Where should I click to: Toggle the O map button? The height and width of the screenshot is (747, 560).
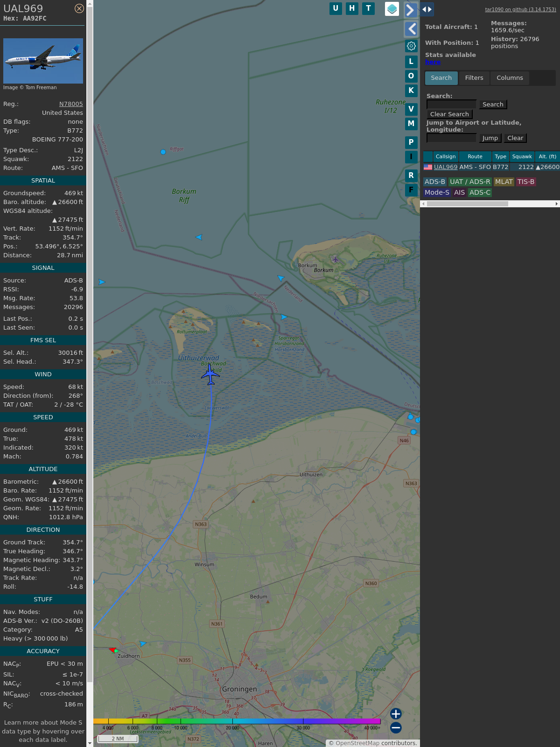click(x=411, y=76)
